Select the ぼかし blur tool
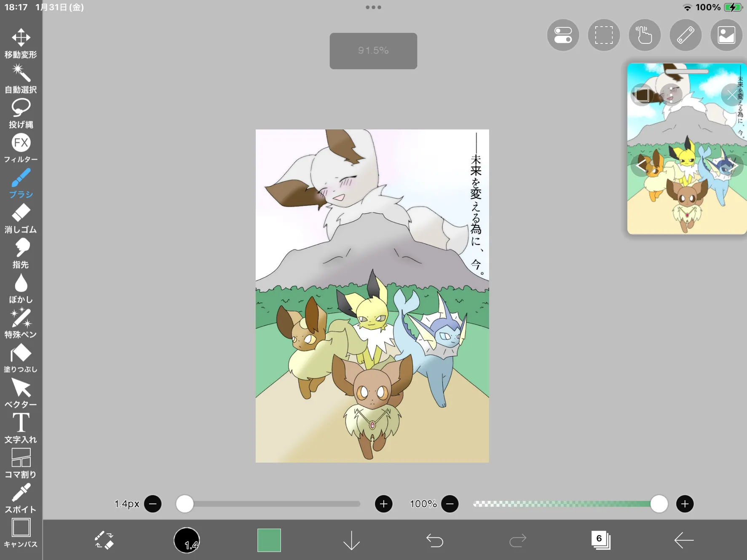The height and width of the screenshot is (560, 747). click(21, 289)
